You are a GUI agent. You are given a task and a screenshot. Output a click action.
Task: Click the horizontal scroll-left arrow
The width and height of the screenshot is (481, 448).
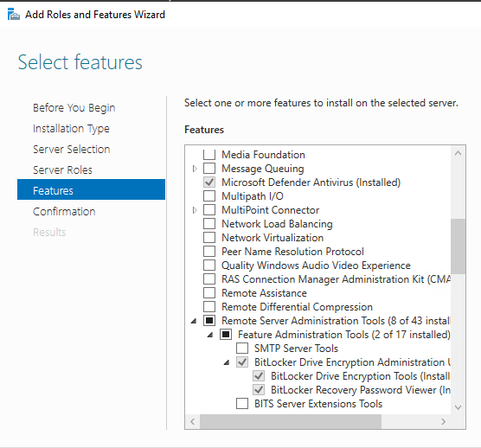(193, 422)
